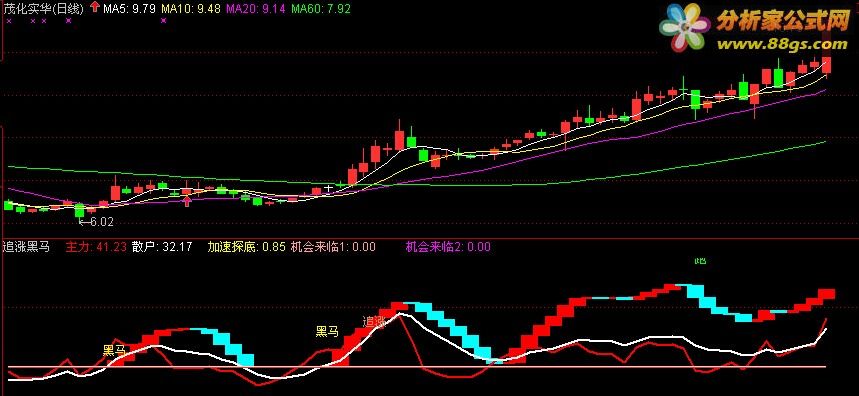Select the MA20: 9.14 indicator label
The height and width of the screenshot is (396, 859).
pos(256,8)
